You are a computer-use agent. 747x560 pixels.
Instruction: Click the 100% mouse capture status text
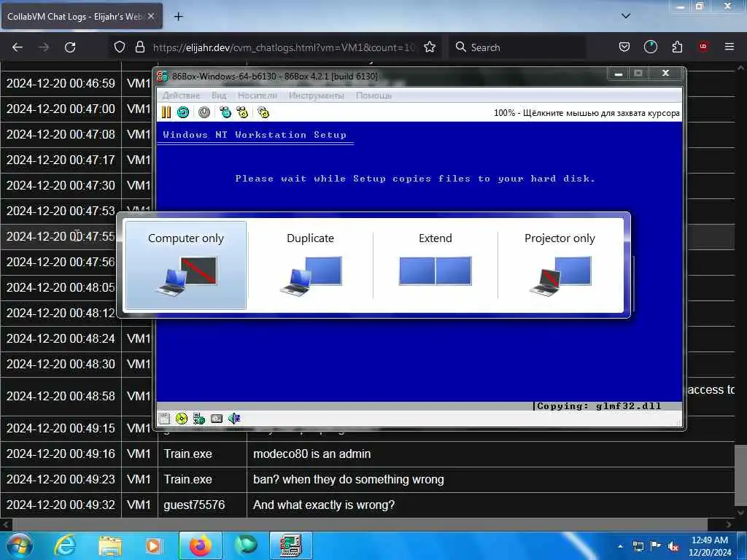click(587, 113)
